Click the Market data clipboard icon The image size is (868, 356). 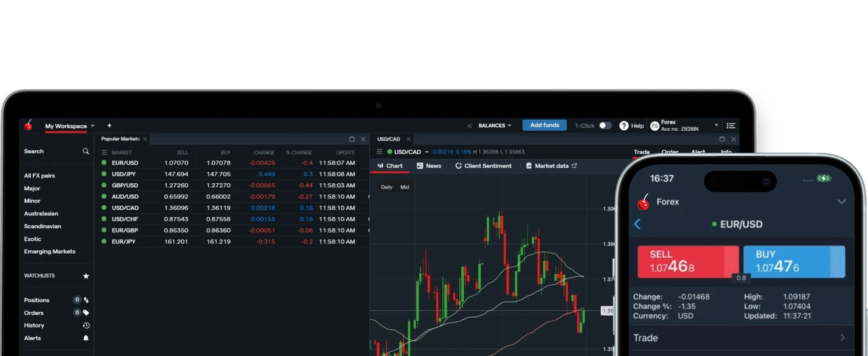point(529,166)
